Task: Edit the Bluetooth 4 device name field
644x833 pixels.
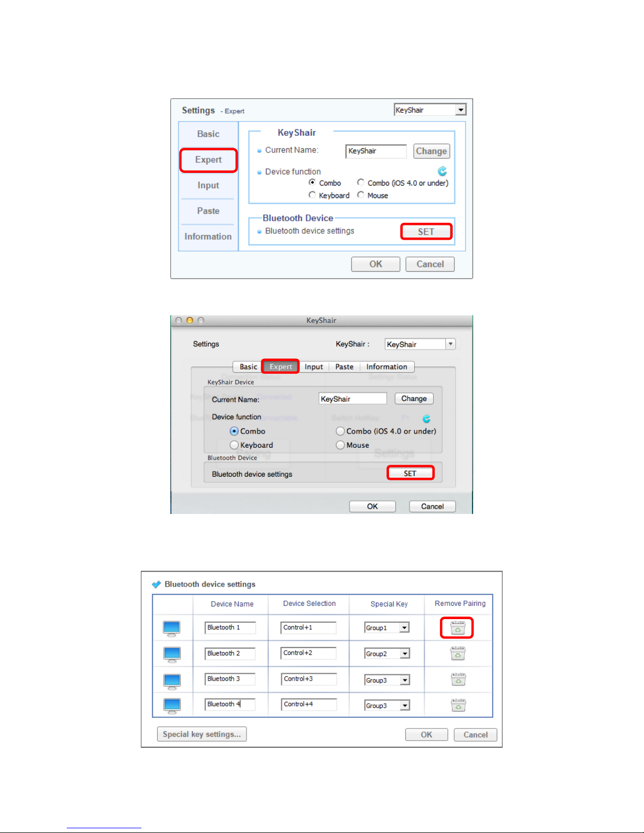Action: (230, 704)
